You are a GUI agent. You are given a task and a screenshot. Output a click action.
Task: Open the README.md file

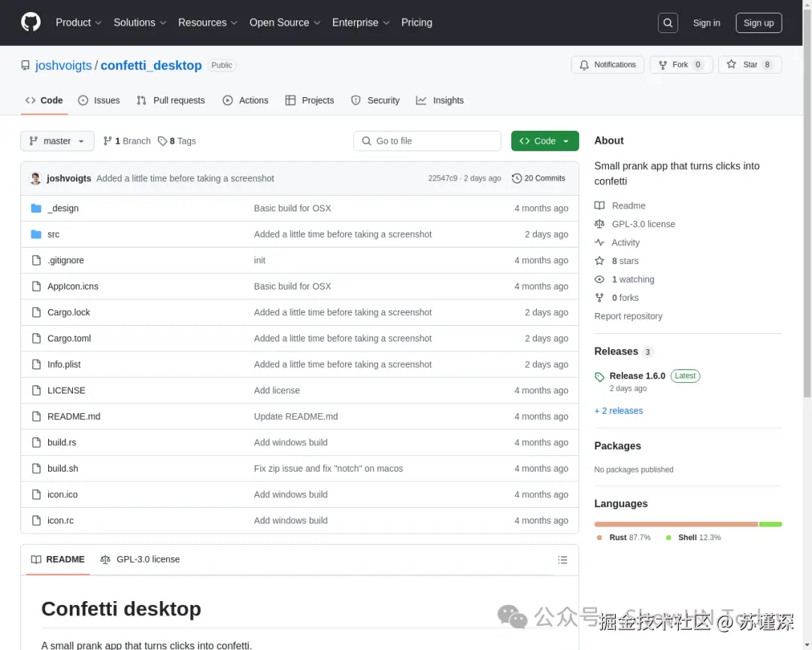[x=74, y=416]
